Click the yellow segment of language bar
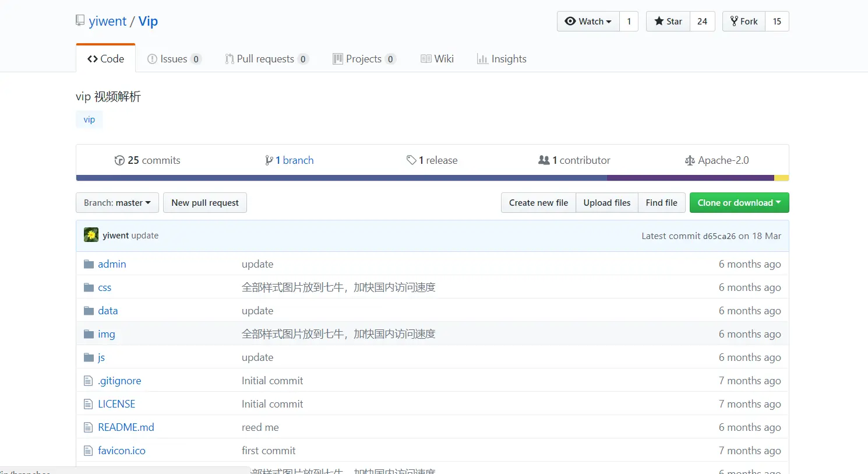This screenshot has height=474, width=868. click(x=782, y=178)
